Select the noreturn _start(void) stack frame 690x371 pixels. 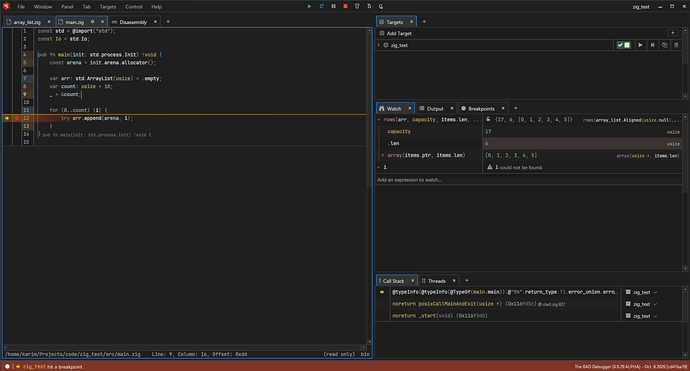click(504, 316)
